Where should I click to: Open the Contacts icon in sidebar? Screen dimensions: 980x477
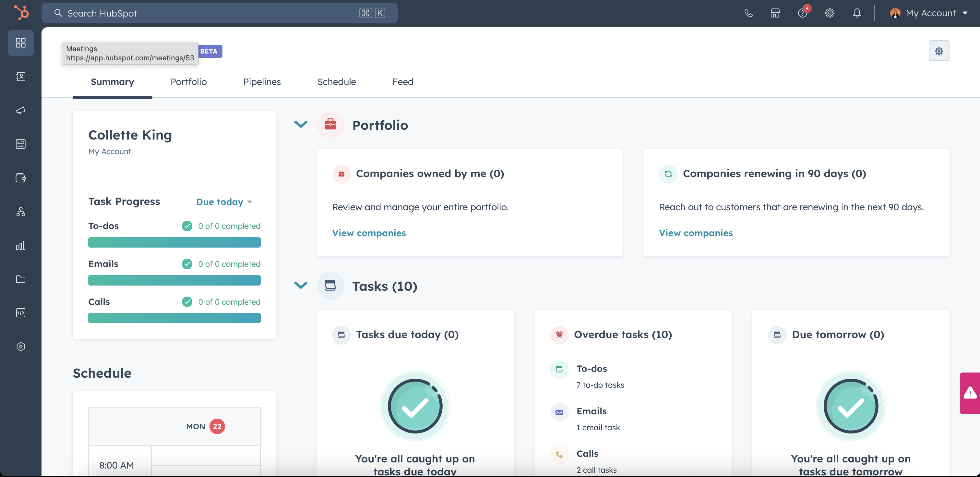(21, 77)
